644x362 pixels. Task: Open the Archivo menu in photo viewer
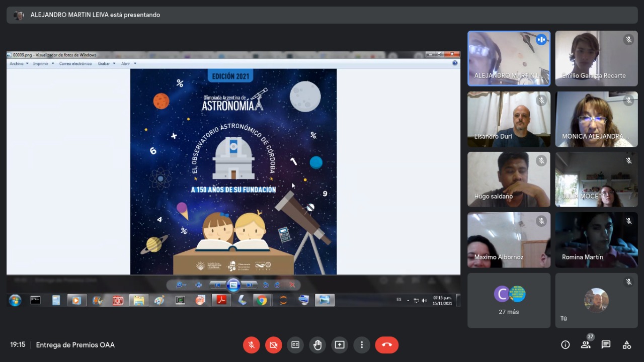(x=19, y=64)
